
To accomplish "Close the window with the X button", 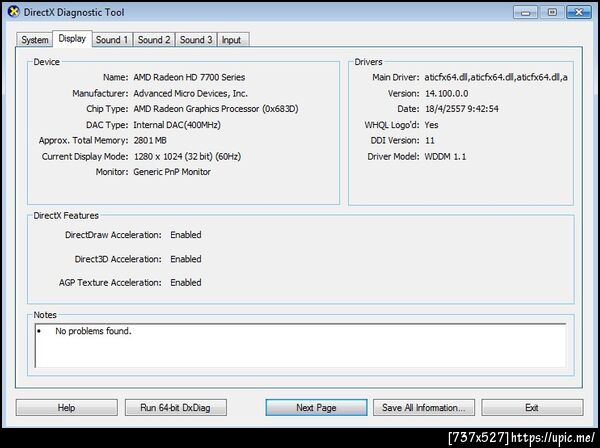I will point(579,13).
